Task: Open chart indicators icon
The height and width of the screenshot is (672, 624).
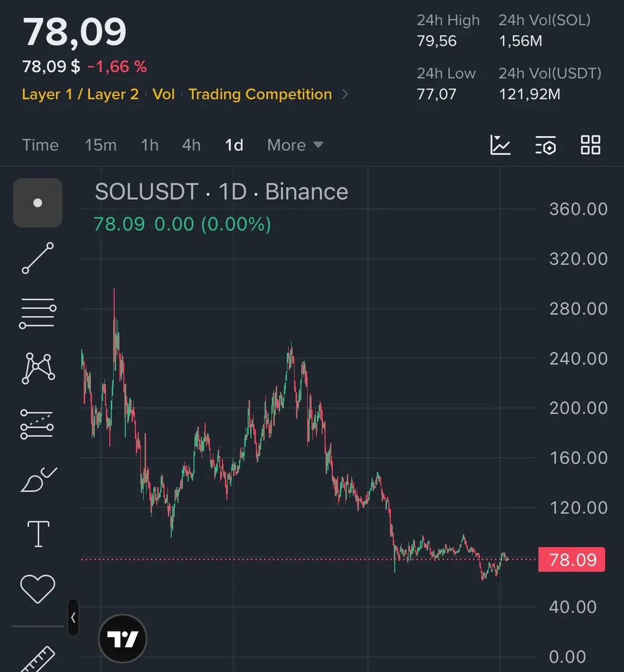Action: [500, 145]
